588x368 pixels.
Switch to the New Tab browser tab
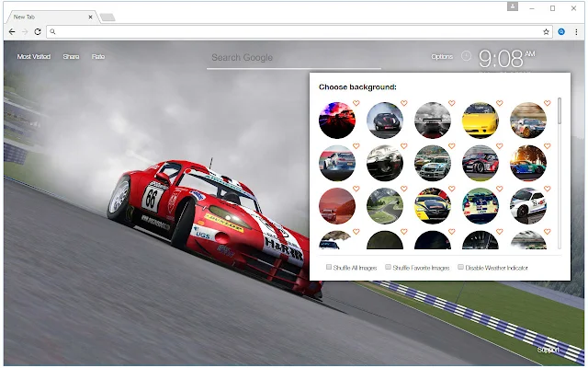pos(51,17)
